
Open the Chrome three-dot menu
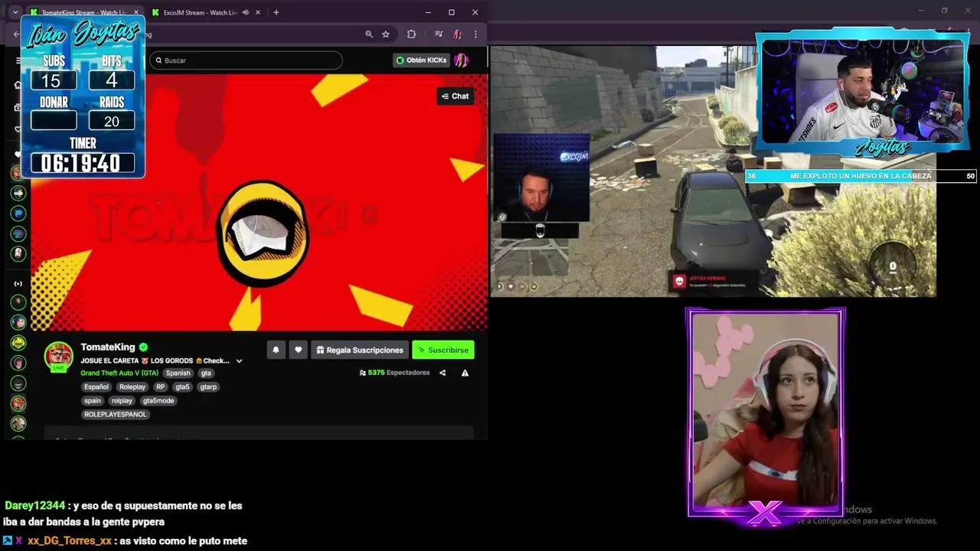[x=475, y=34]
